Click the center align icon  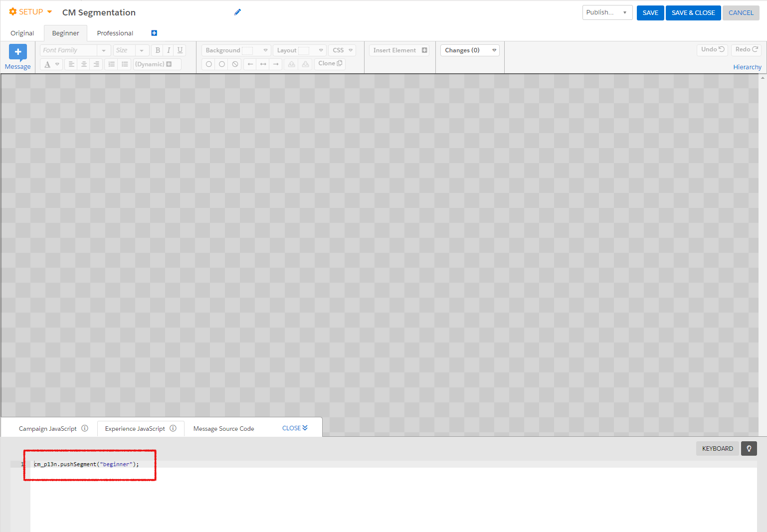coord(84,64)
